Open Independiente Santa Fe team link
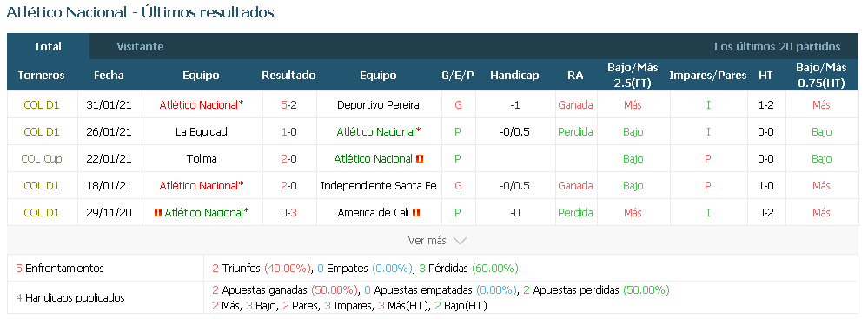This screenshot has height=319, width=868. pos(379,185)
